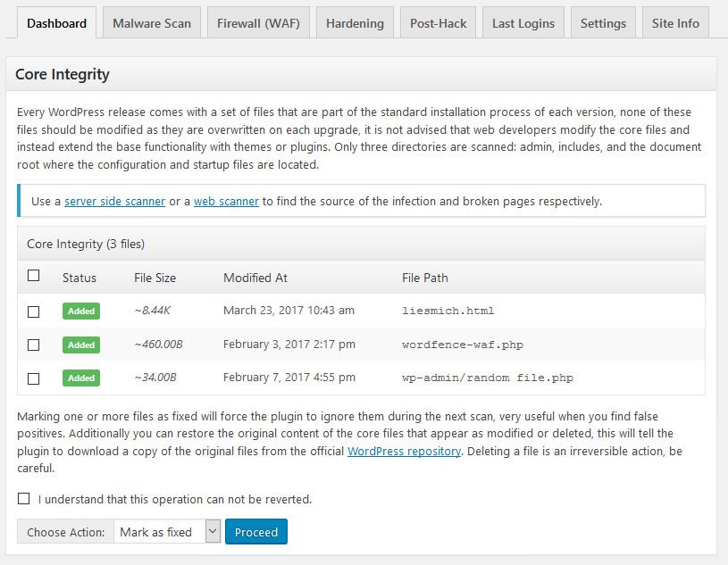Open the Site Info tab
This screenshot has height=565, width=728.
[x=675, y=22]
